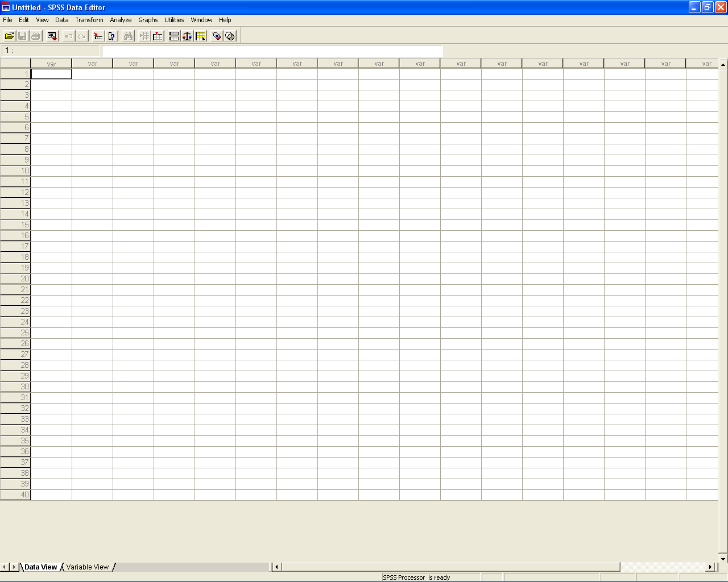Select row header number 20
The image size is (728, 582).
pos(15,279)
